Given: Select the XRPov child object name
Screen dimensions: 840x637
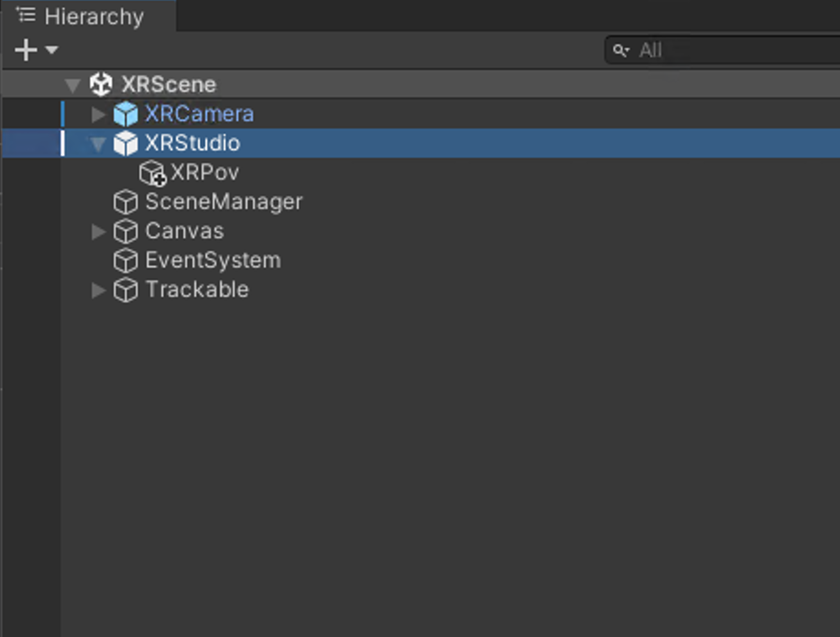Looking at the screenshot, I should [x=205, y=172].
